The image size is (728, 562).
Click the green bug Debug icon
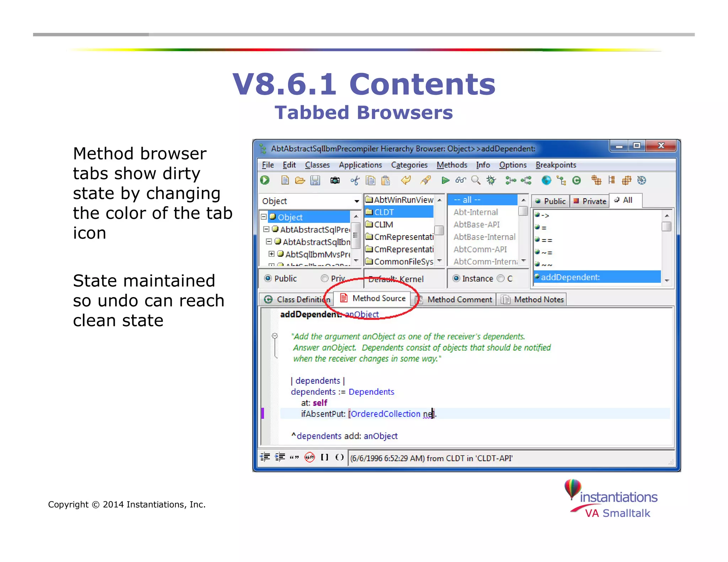click(491, 180)
